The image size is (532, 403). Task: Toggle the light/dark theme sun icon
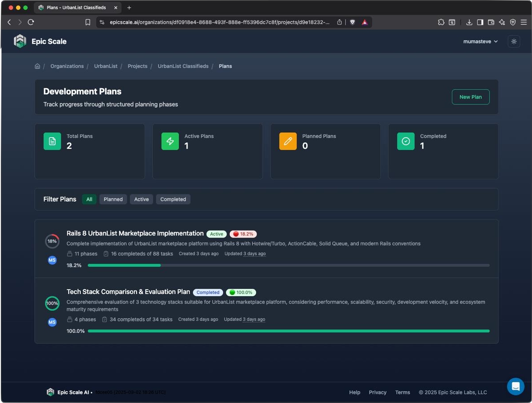click(514, 42)
